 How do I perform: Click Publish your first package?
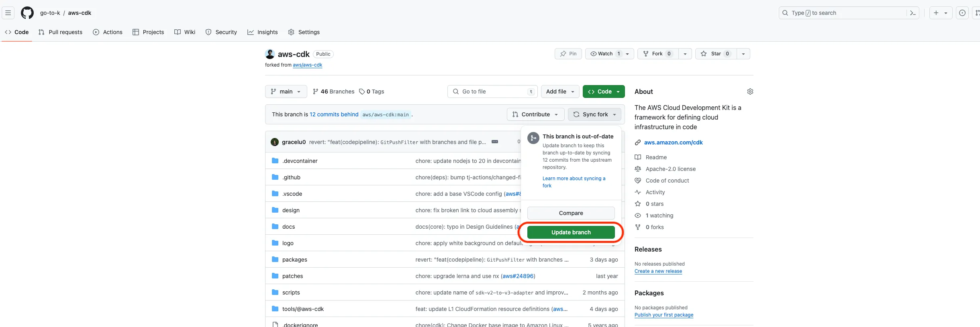[x=664, y=315]
